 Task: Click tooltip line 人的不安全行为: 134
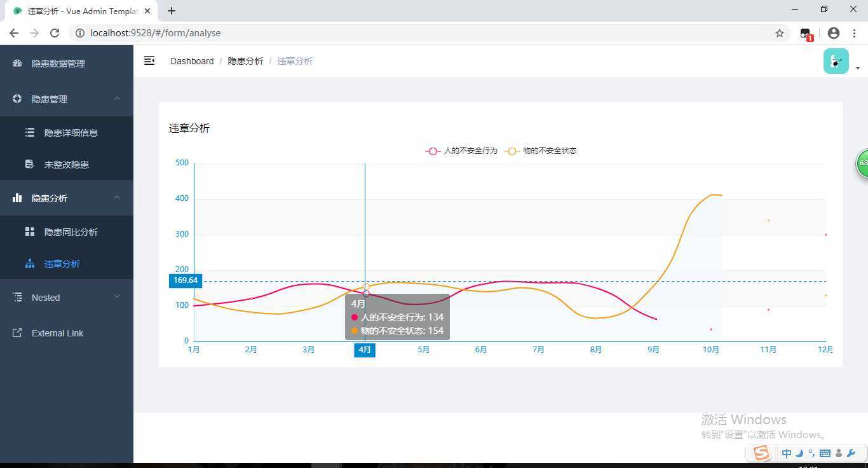click(x=397, y=317)
